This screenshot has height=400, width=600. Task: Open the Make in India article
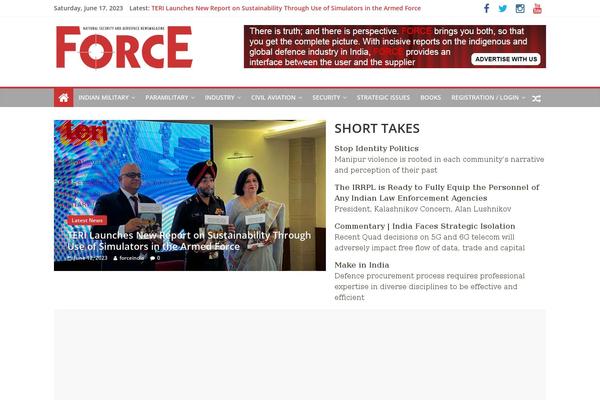(362, 265)
